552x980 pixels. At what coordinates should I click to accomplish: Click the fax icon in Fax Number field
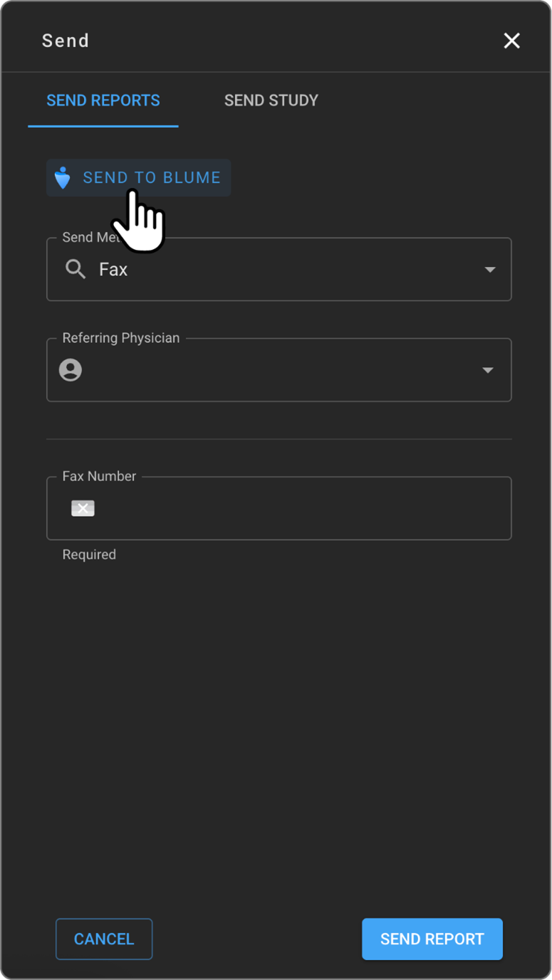point(83,508)
